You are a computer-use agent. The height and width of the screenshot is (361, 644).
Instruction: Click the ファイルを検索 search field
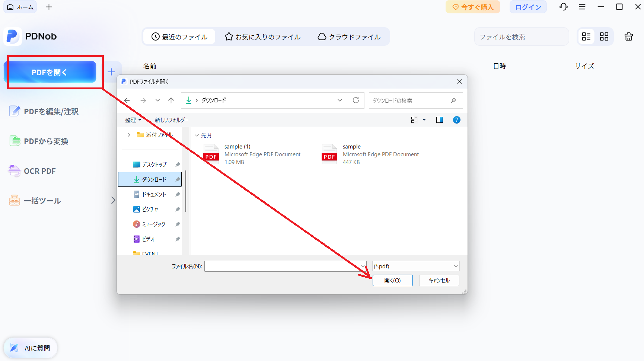pyautogui.click(x=521, y=37)
